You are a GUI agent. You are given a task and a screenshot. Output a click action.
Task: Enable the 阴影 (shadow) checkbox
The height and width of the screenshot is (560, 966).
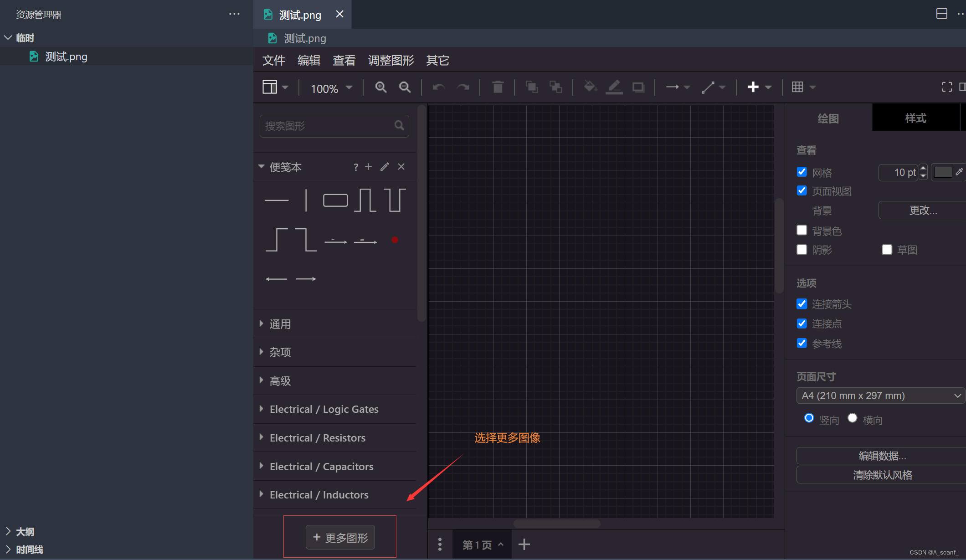802,249
